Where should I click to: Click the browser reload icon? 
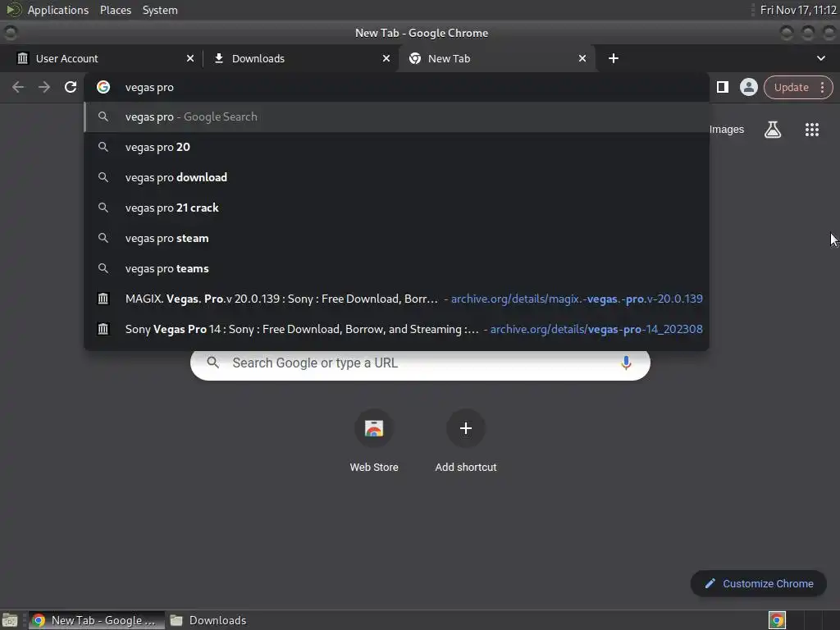pos(71,87)
